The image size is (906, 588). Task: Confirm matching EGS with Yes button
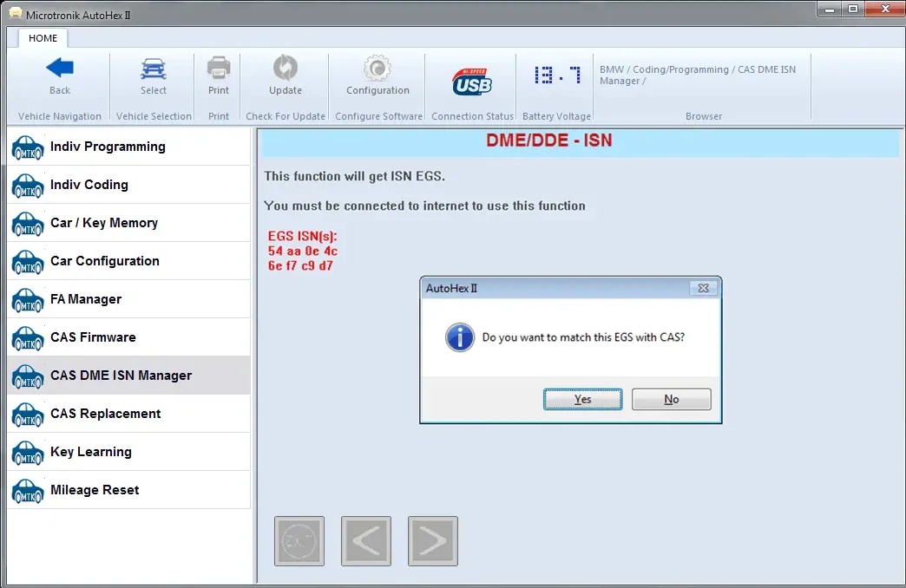tap(582, 399)
